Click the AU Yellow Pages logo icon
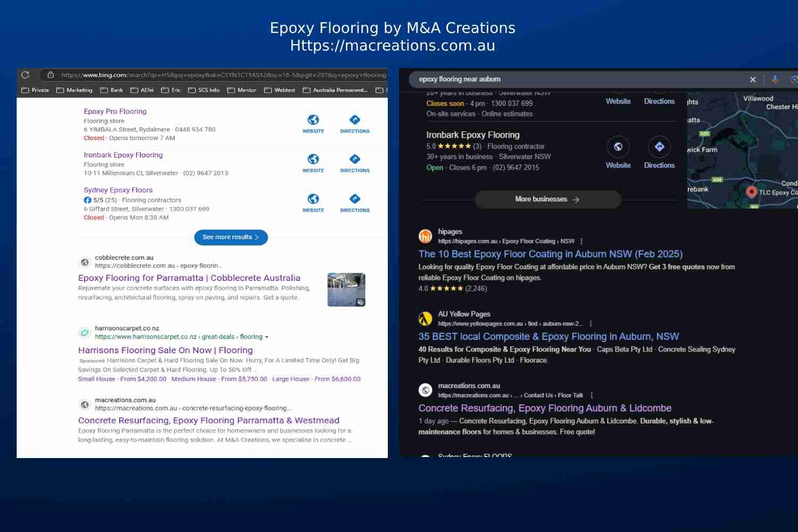The width and height of the screenshot is (798, 532). (x=426, y=319)
